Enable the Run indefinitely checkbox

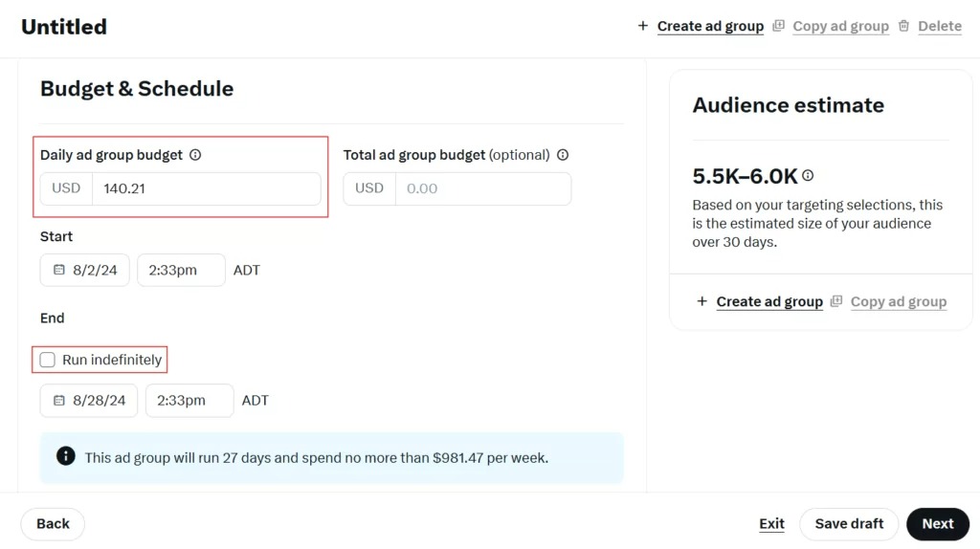click(x=47, y=360)
